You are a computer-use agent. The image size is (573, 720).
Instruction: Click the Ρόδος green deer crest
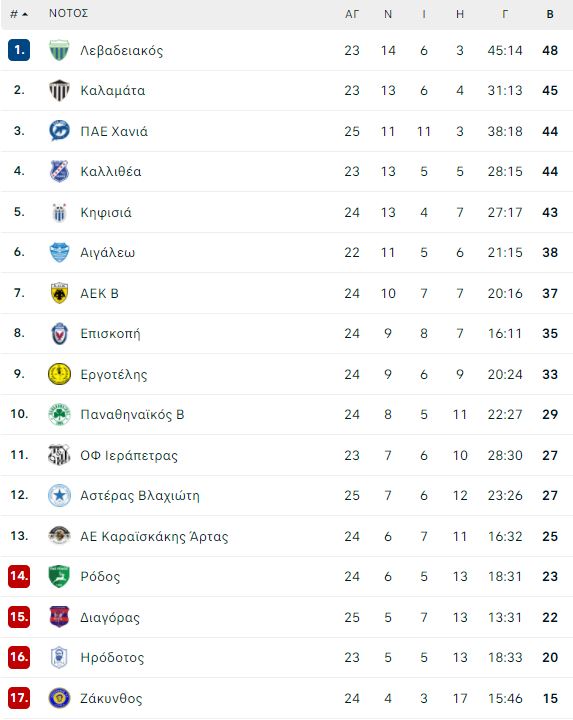(59, 576)
